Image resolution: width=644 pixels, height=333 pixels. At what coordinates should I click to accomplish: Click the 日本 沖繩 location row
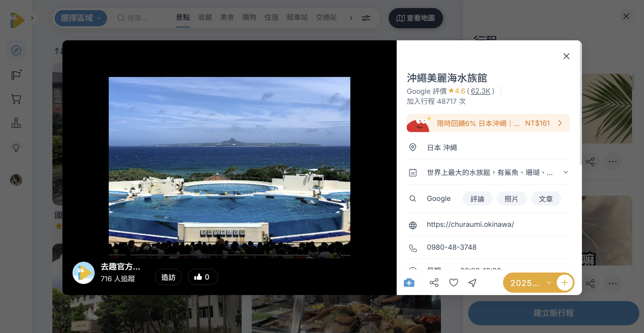[x=488, y=148]
